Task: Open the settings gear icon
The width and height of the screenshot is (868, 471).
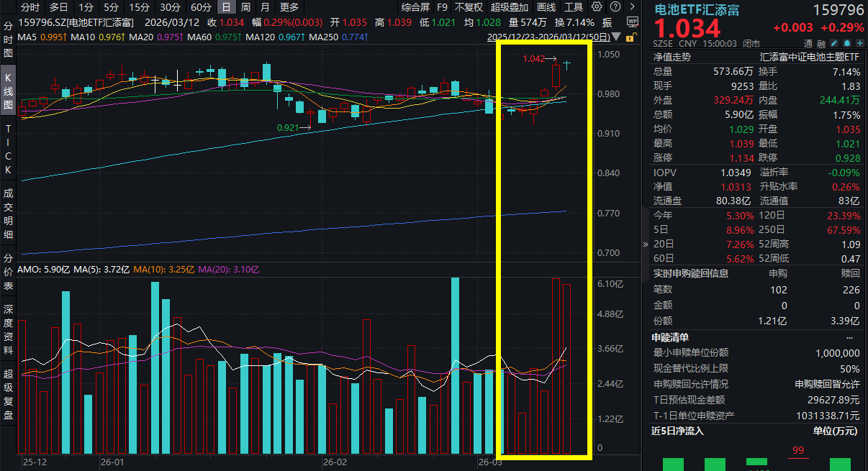Action: (597, 7)
